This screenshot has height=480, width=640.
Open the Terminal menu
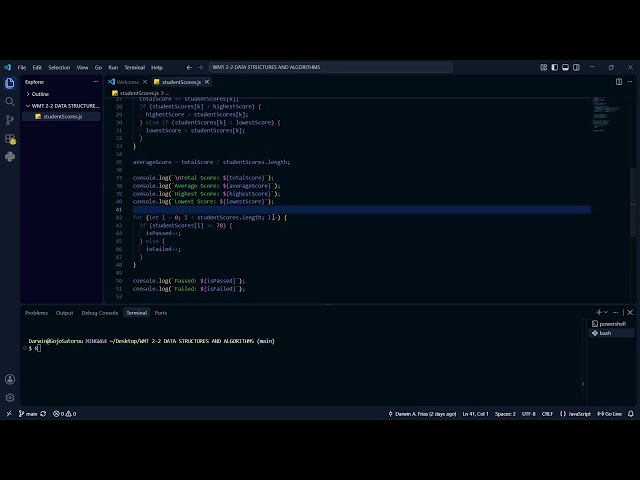(x=135, y=67)
